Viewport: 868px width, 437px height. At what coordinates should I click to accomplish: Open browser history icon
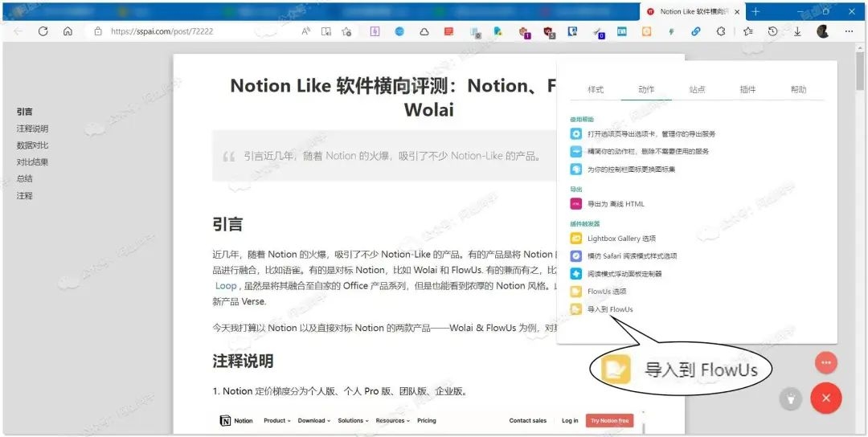773,31
